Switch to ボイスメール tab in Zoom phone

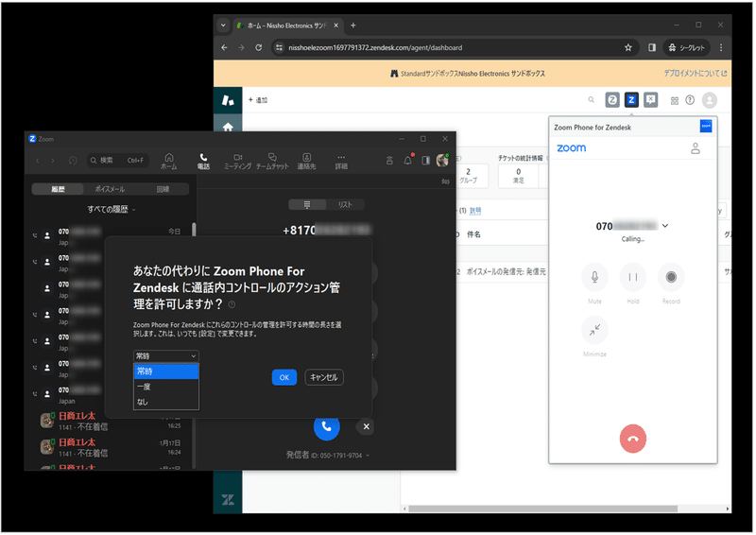click(110, 190)
